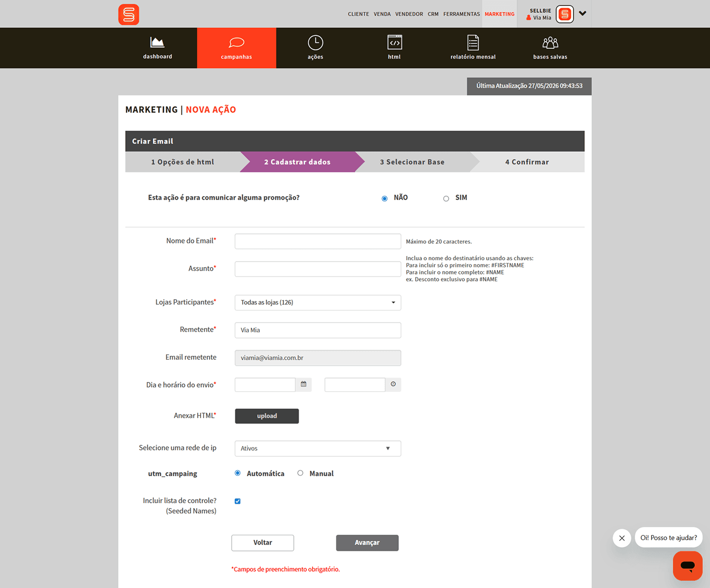Click the Email remetente field
Screen dimensions: 710x588
318,358
